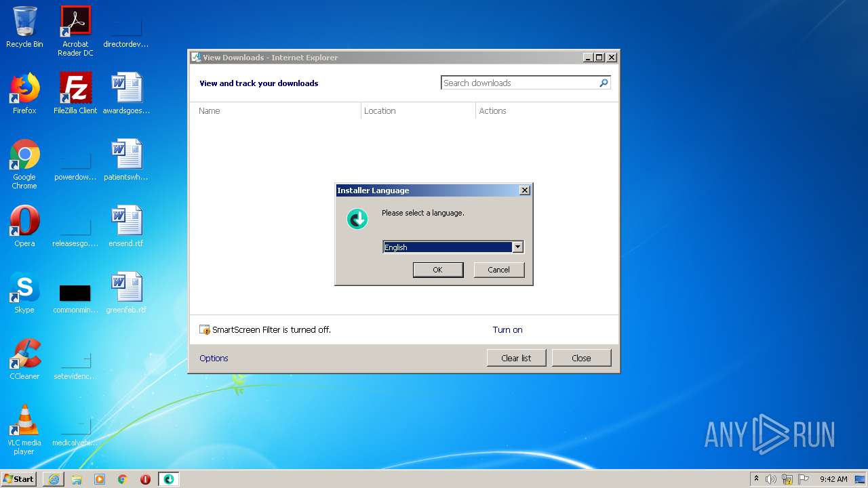Launch Google Chrome desktop shortcut
868x488 pixels.
[x=24, y=164]
